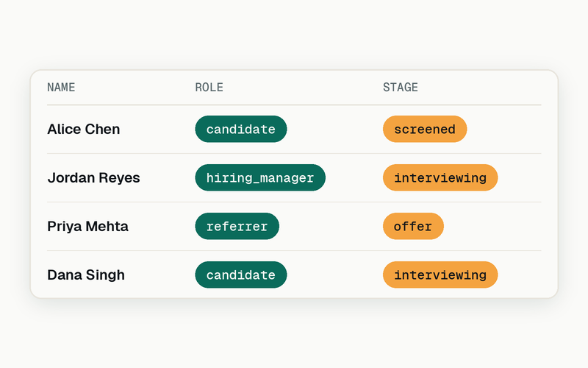Click Dana Singh's candidate role badge
The image size is (588, 368).
click(241, 275)
